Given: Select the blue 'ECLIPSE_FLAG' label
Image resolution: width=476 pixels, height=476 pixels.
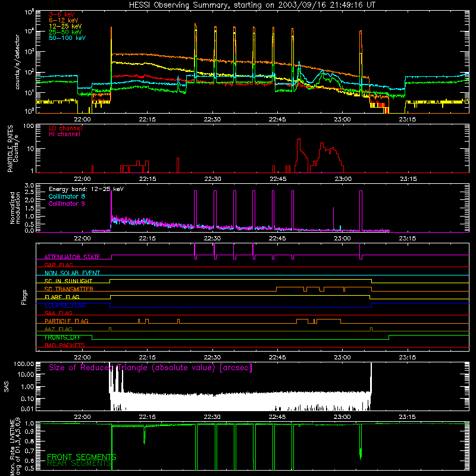Looking at the screenshot, I should (65, 305).
